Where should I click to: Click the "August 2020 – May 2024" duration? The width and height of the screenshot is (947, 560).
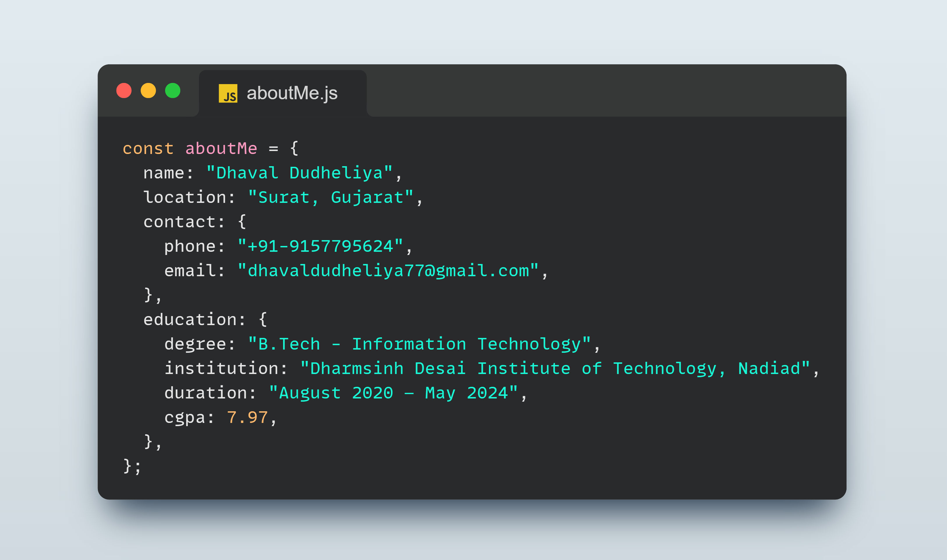(393, 393)
